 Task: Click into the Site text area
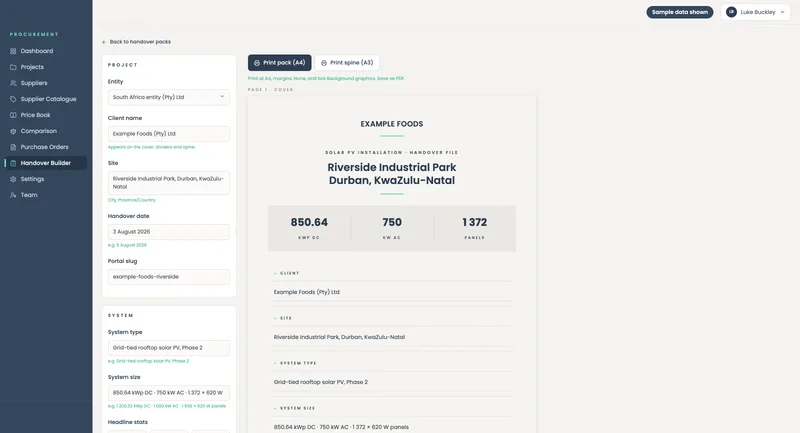tap(168, 183)
